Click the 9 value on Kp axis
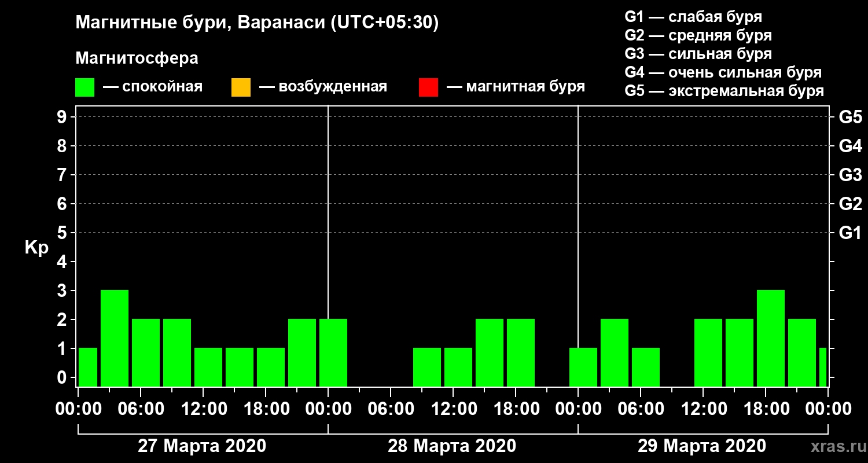Viewport: 868px width, 463px height. pos(63,117)
